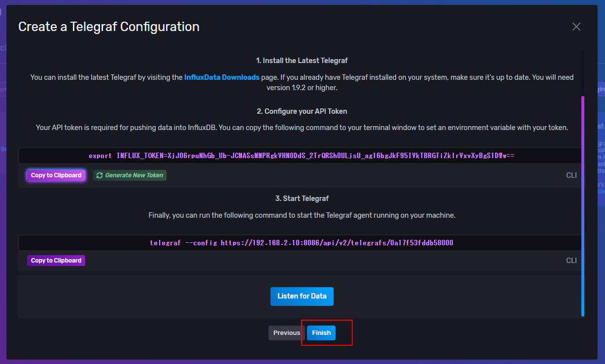Go back with the Previous button
The height and width of the screenshot is (364, 605).
point(287,333)
